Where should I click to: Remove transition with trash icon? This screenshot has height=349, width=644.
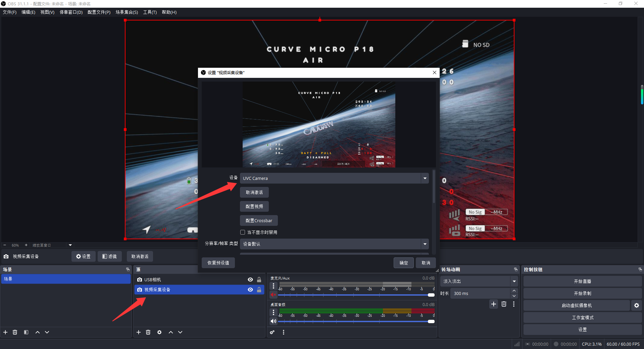[504, 304]
